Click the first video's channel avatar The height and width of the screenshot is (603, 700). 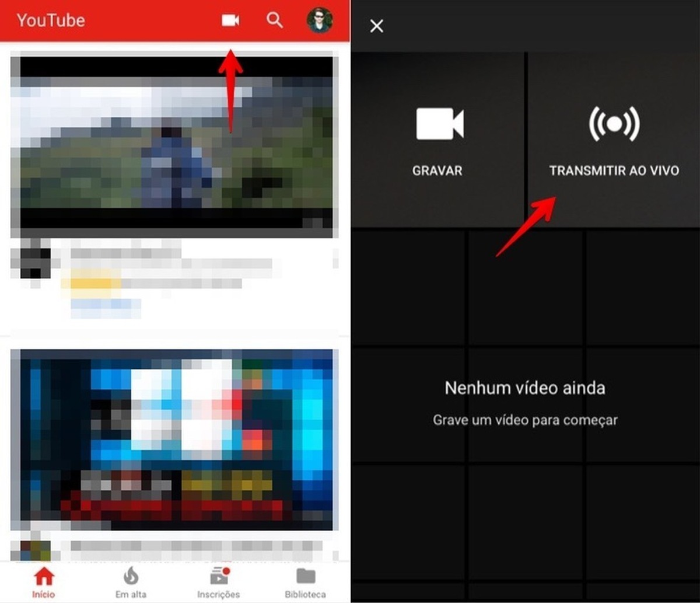(31, 260)
